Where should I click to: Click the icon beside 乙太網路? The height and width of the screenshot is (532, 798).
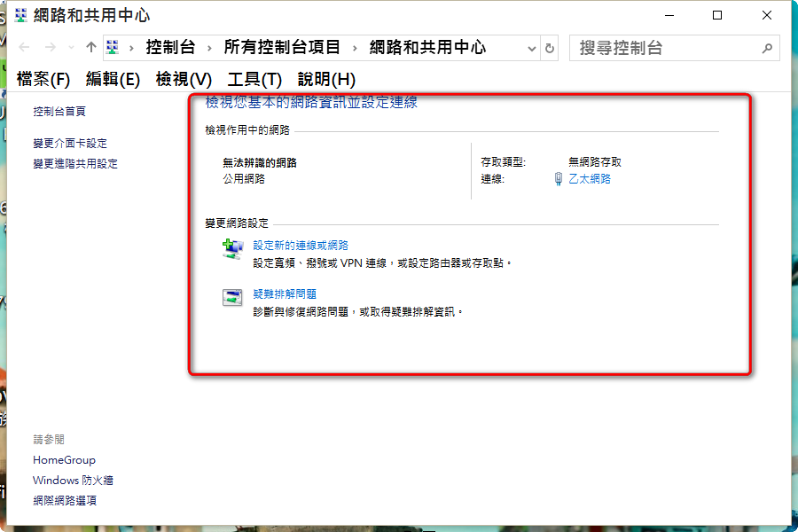559,179
